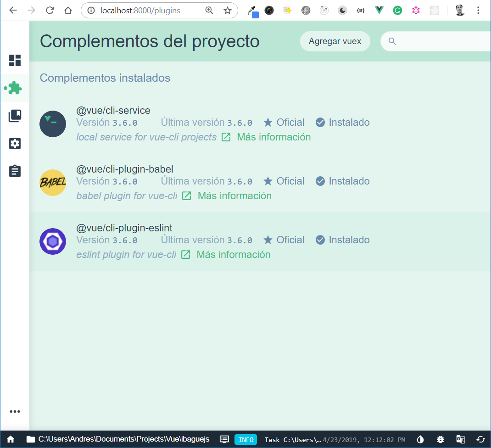Click the plugin search input field

[435, 41]
